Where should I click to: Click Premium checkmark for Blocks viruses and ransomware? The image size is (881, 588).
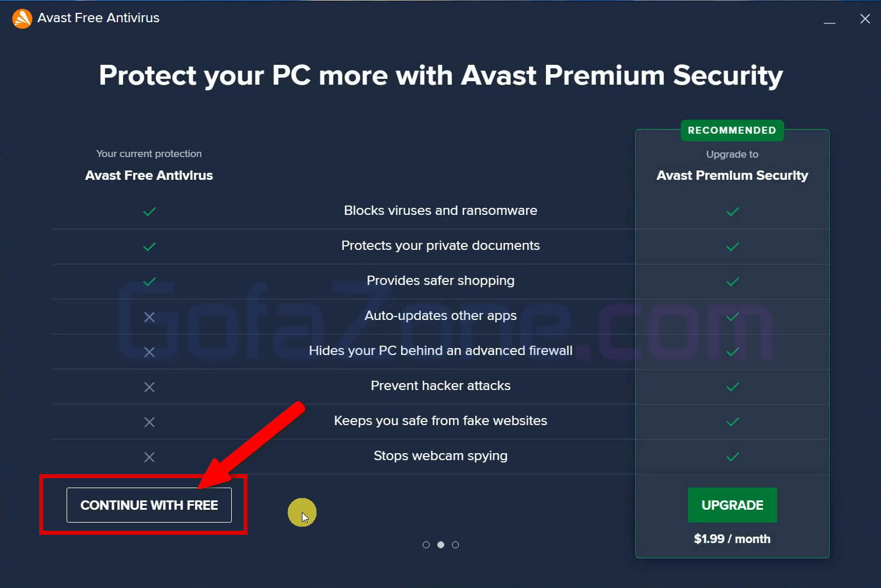733,211
